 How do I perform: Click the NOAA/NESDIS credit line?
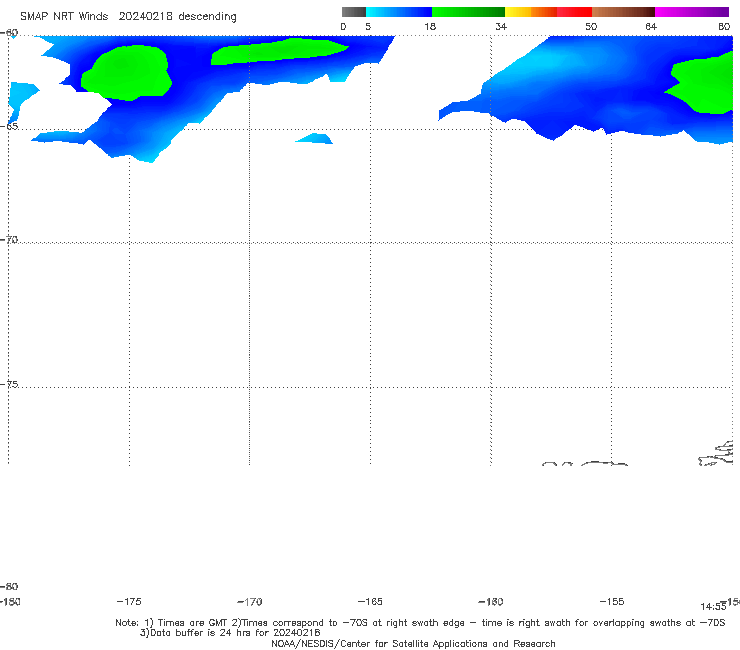413,643
